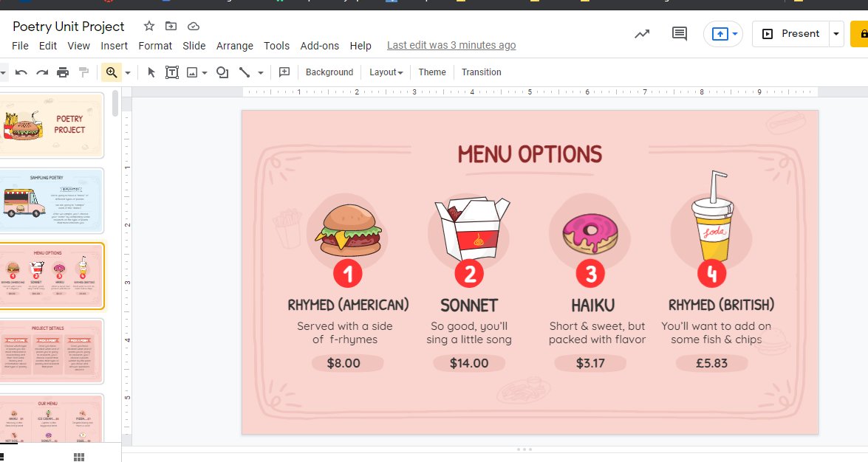The width and height of the screenshot is (868, 462).
Task: Click the Present button
Action: 791,34
